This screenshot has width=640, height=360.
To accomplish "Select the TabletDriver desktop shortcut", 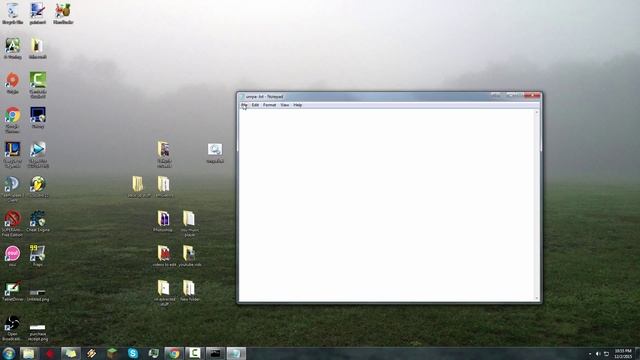I will pos(13,291).
